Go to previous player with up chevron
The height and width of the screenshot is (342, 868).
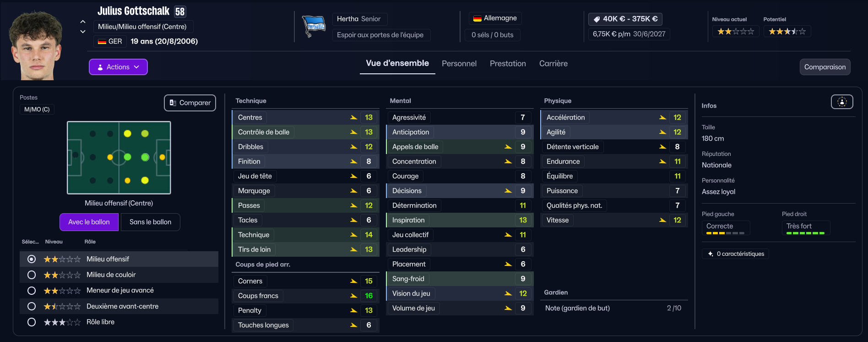click(83, 22)
